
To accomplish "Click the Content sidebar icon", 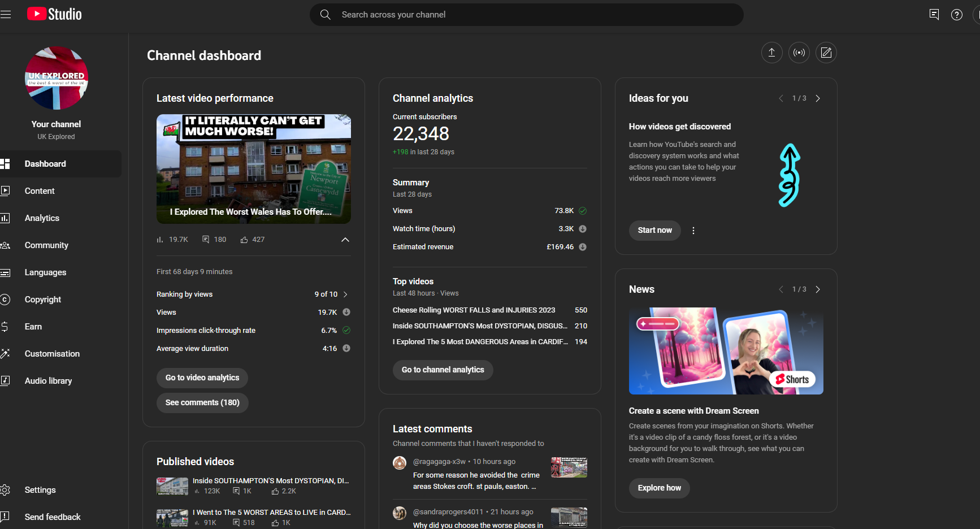I will coord(5,191).
